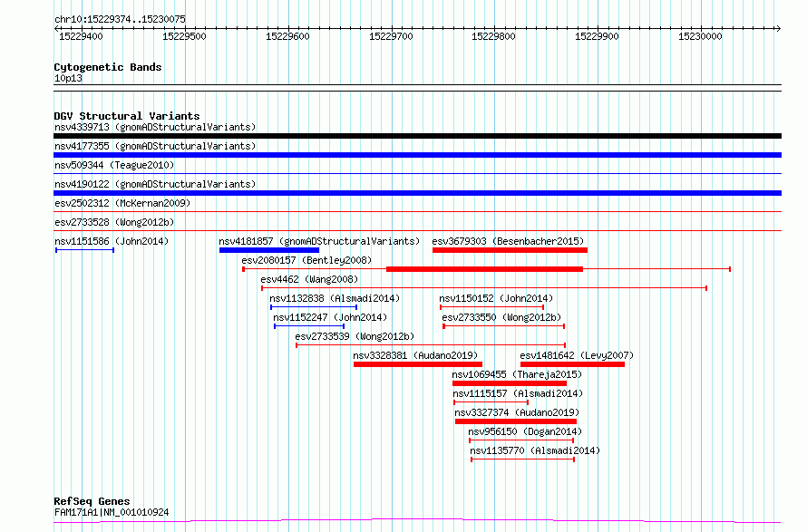Screen dimensions: 807x532
Task: Open esv2733539 (Wong2012b) label
Action: pos(355,336)
